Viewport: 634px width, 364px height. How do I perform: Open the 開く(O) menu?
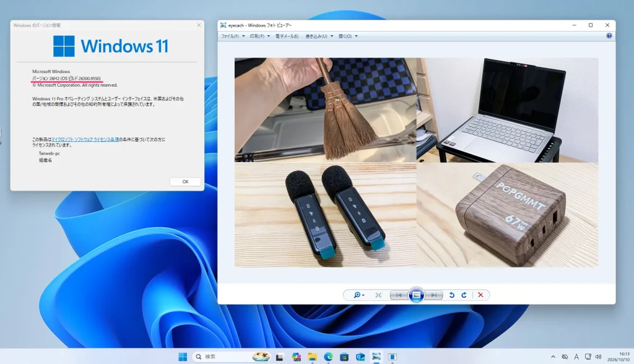pos(348,37)
